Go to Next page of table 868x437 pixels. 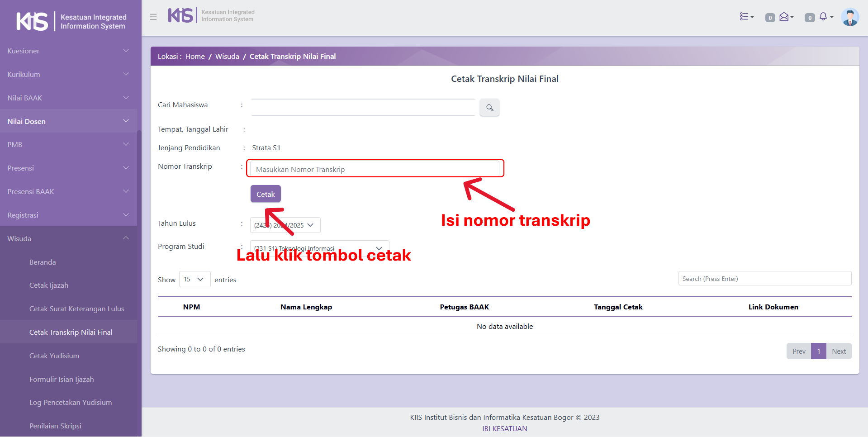838,351
